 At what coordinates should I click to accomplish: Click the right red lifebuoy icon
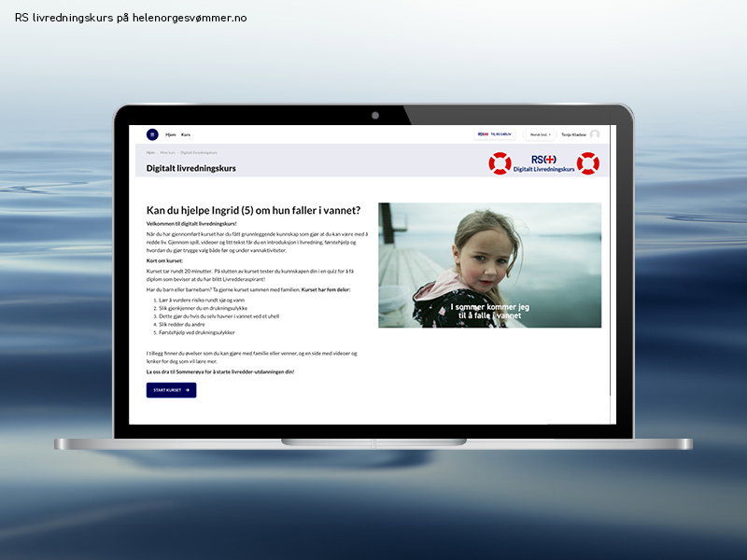click(x=588, y=163)
